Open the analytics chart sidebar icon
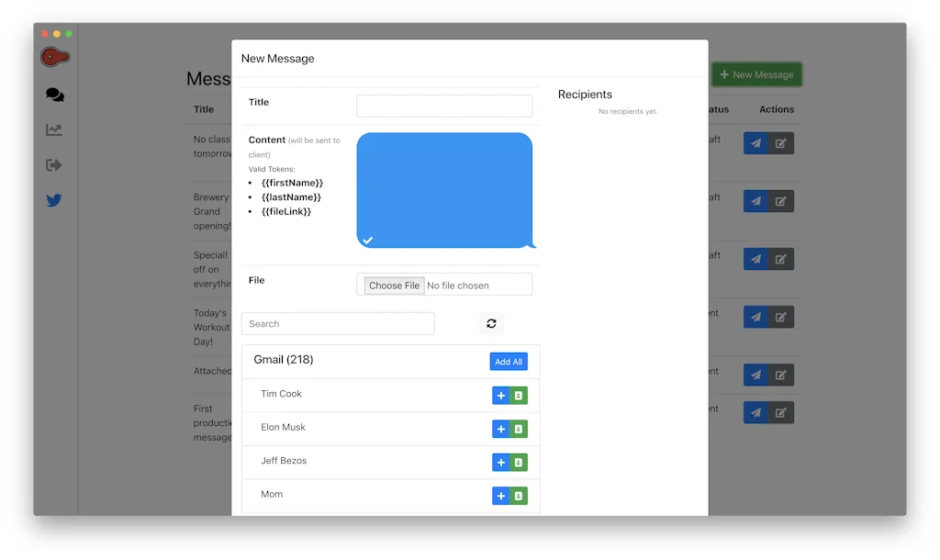 click(54, 129)
